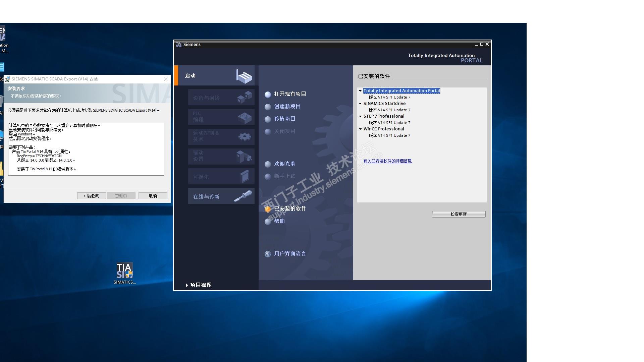Click 取消 in the SCADA Export installer
The image size is (644, 362).
coord(153,196)
